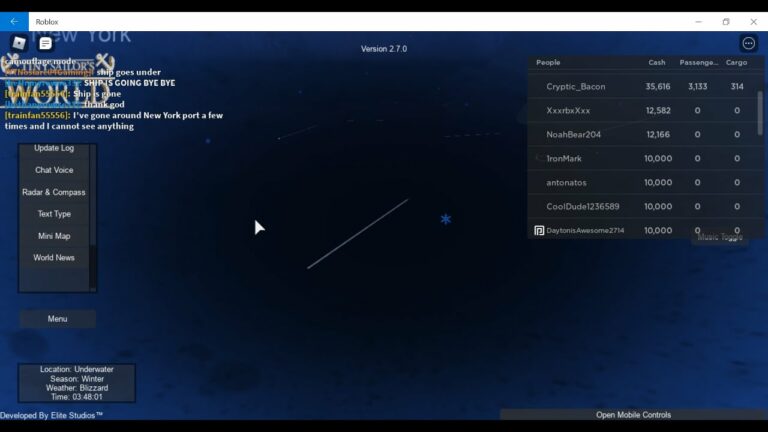This screenshot has height=432, width=768.
Task: Select player Cryptic_Bacon in leaderboard
Action: [575, 87]
